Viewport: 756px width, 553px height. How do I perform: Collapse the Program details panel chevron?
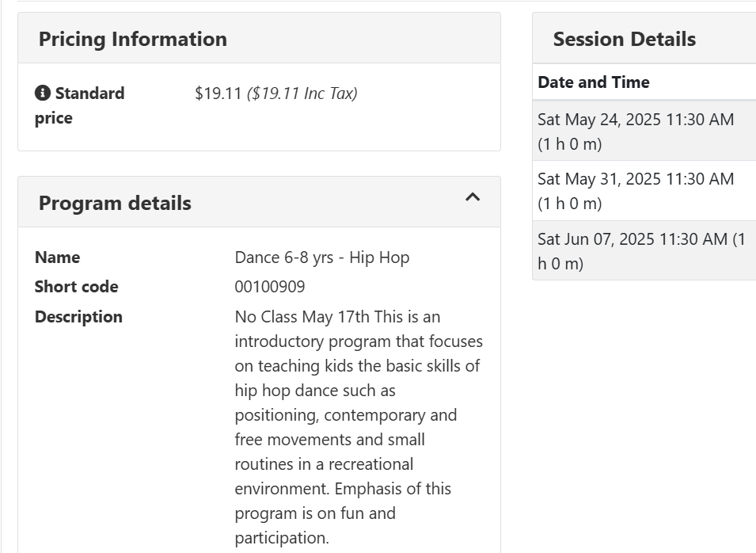click(x=473, y=197)
